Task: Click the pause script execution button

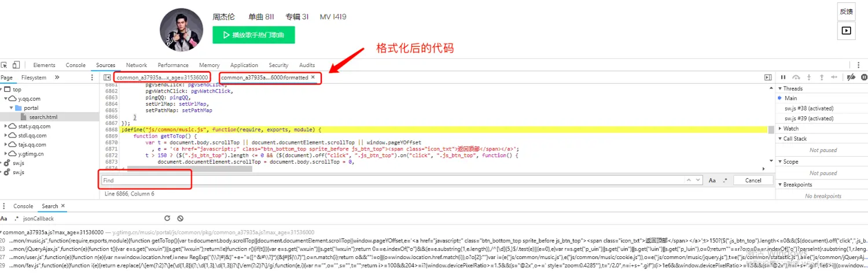Action: 784,77
